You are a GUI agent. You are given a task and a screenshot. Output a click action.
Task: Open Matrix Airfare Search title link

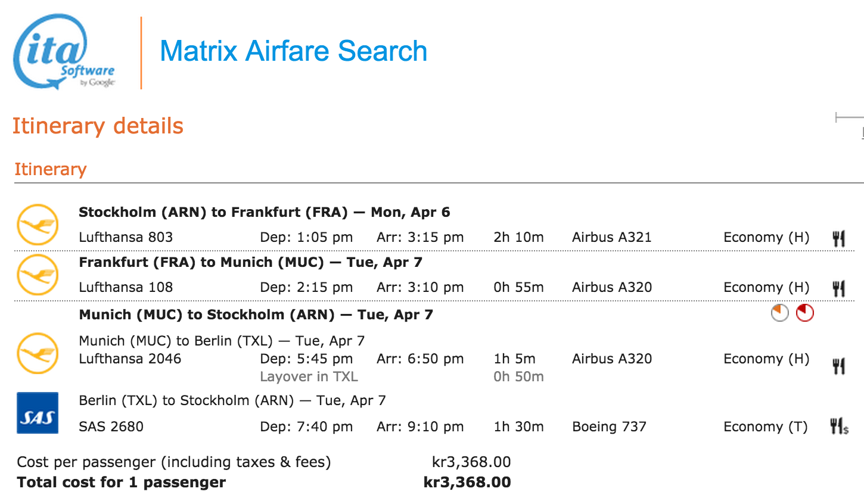point(293,51)
